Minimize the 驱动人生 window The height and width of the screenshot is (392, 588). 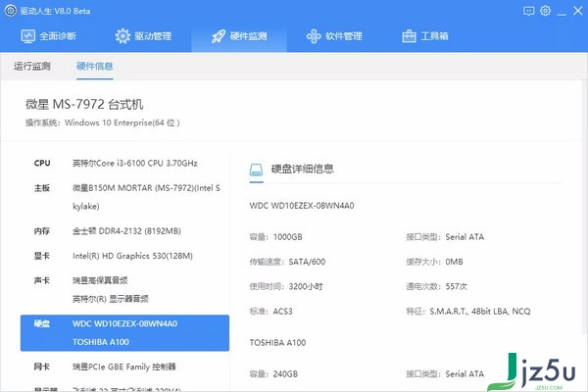point(562,14)
